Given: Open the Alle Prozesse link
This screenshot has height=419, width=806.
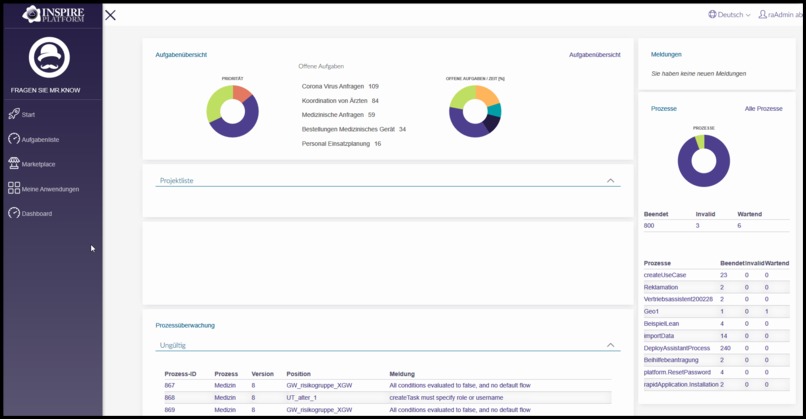Looking at the screenshot, I should click(x=763, y=108).
